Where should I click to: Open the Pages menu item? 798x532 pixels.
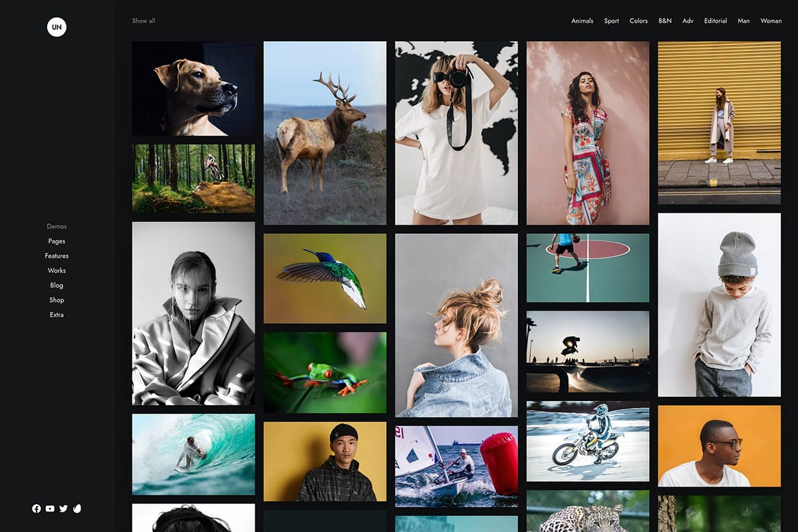[x=57, y=241]
